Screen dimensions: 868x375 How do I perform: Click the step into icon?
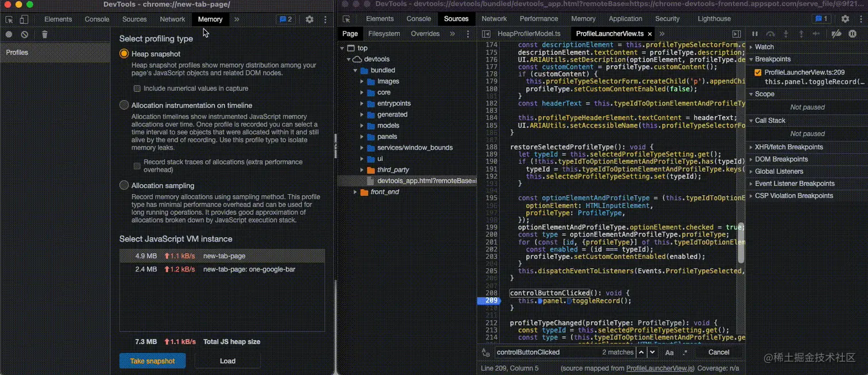coord(786,34)
